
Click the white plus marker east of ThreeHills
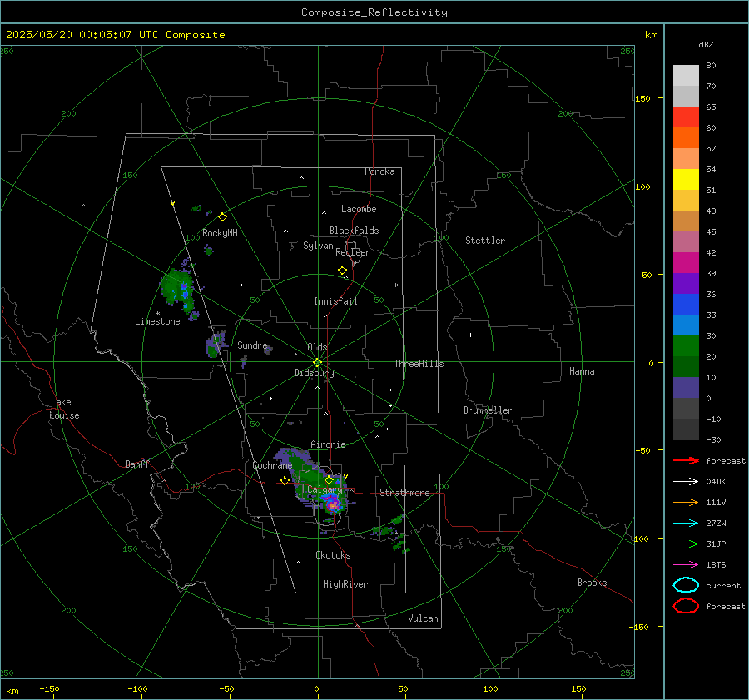470,335
